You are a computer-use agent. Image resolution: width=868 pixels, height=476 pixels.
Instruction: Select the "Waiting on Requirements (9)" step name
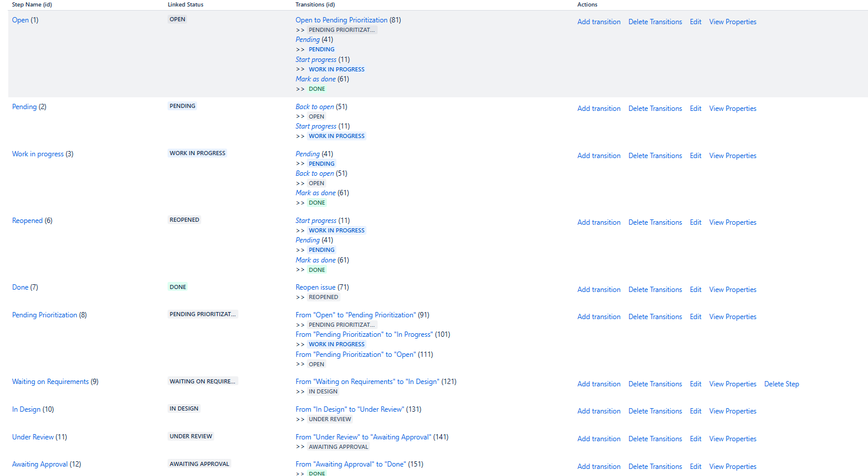click(51, 382)
